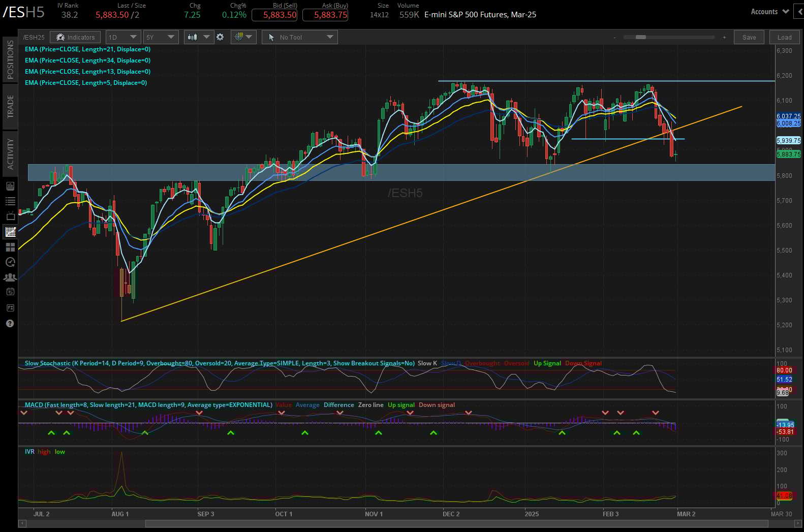The image size is (804, 532).
Task: Open the calendar events sidebar icon
Action: click(10, 292)
